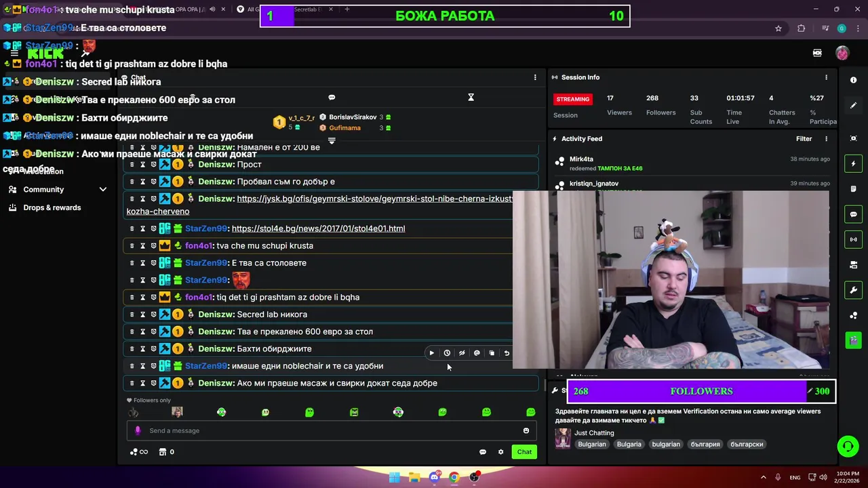Screen dimensions: 868x488
Task: Open the screen capture icon in right sidebar
Action: point(853,138)
